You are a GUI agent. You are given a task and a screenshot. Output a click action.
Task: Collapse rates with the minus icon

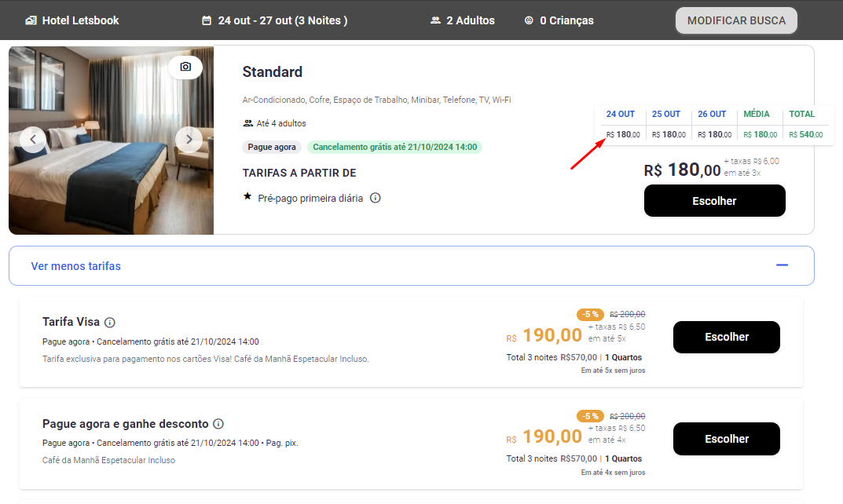click(x=783, y=265)
